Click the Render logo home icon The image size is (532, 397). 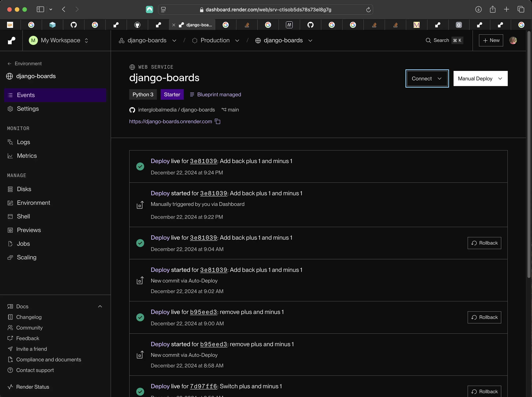[x=12, y=40]
